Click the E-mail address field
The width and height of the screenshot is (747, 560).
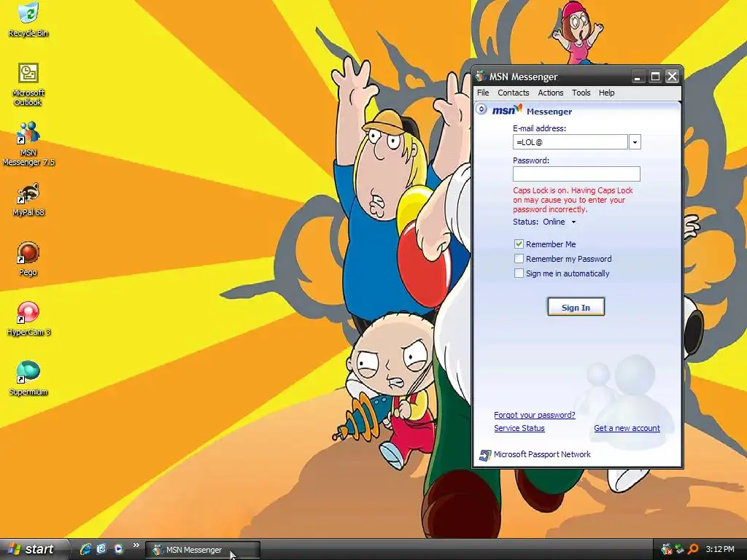[x=570, y=142]
